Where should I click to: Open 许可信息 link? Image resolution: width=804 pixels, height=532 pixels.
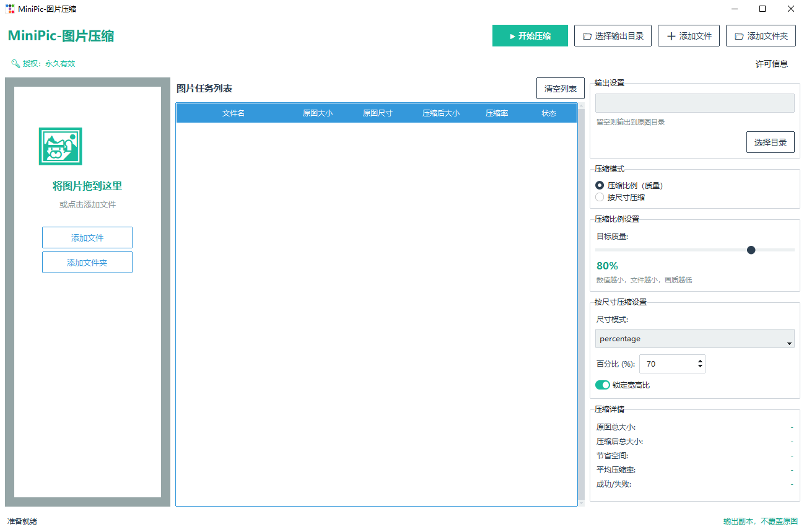[772, 64]
